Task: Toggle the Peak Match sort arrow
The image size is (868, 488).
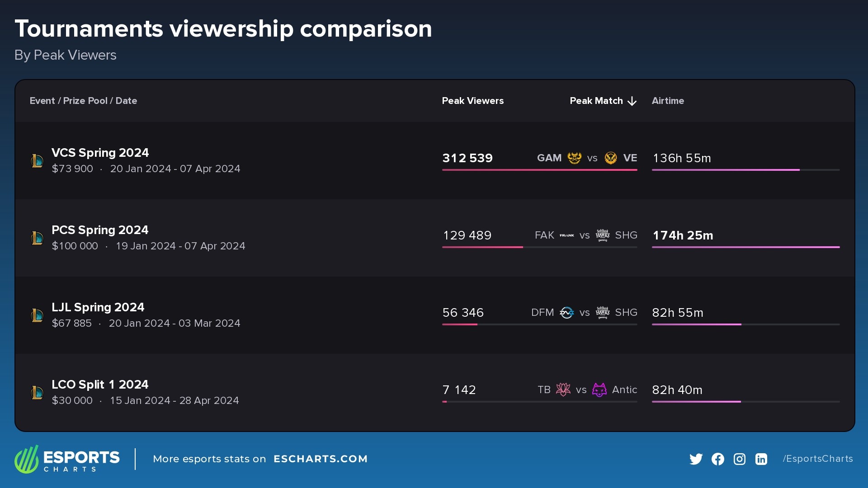Action: tap(632, 101)
